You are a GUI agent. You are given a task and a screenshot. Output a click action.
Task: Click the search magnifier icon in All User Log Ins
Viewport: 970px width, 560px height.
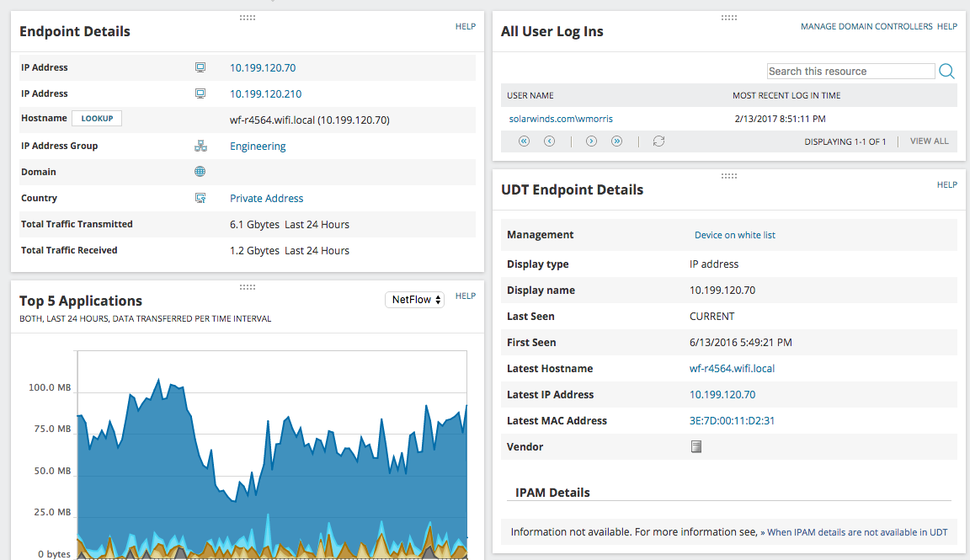[x=946, y=72]
